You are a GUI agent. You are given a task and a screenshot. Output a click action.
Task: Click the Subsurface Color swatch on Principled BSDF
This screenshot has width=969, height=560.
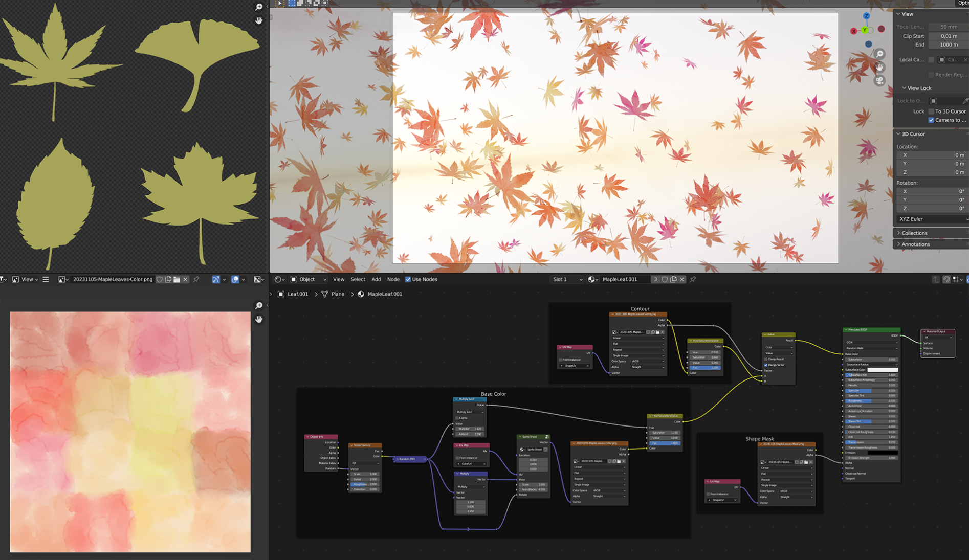tap(883, 370)
